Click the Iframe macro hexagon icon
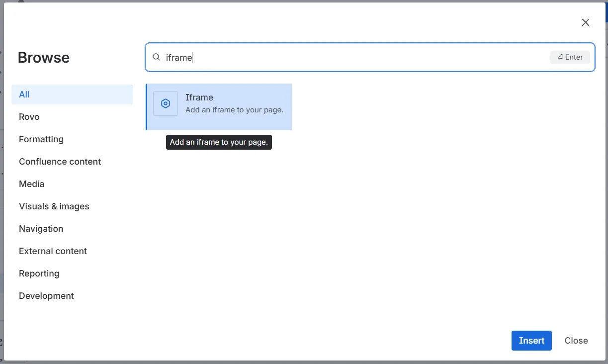The height and width of the screenshot is (364, 608). coord(166,103)
